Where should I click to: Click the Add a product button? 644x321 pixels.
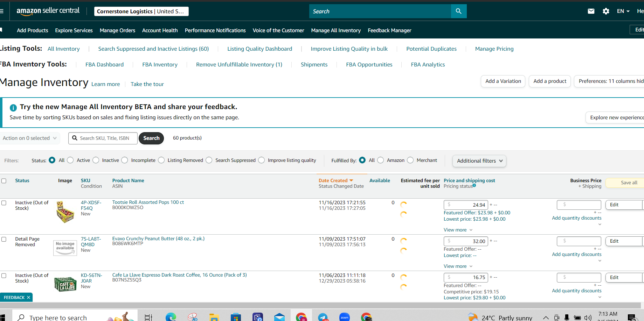pos(550,81)
